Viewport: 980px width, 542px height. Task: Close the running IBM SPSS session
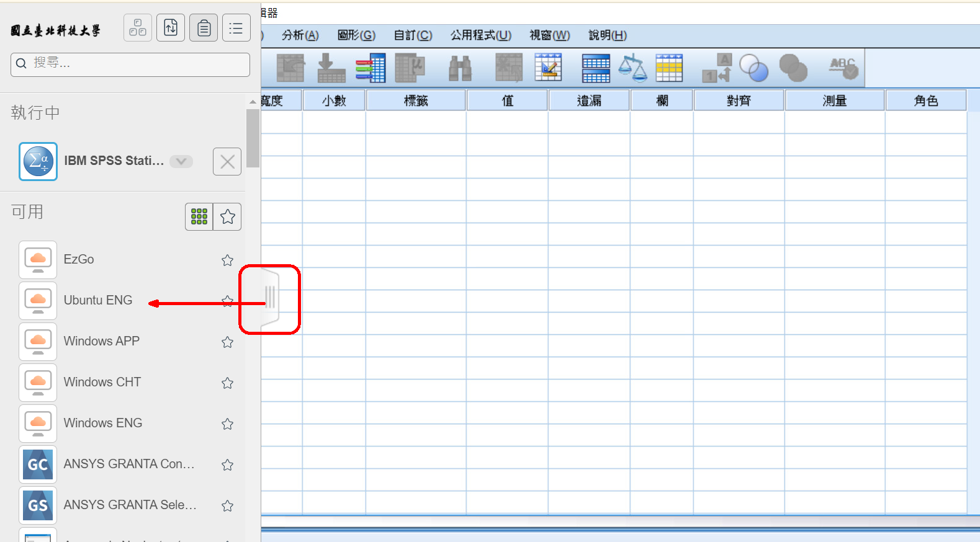227,162
